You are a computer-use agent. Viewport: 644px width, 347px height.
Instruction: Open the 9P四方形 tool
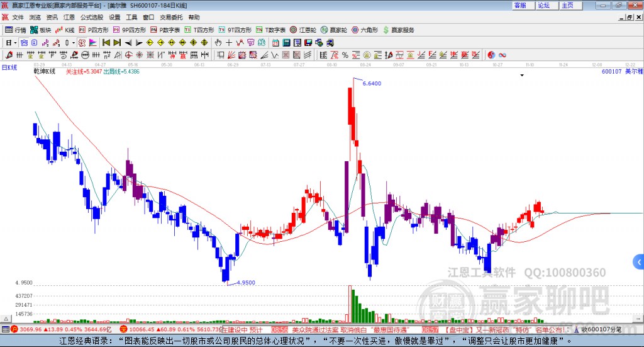(130, 30)
